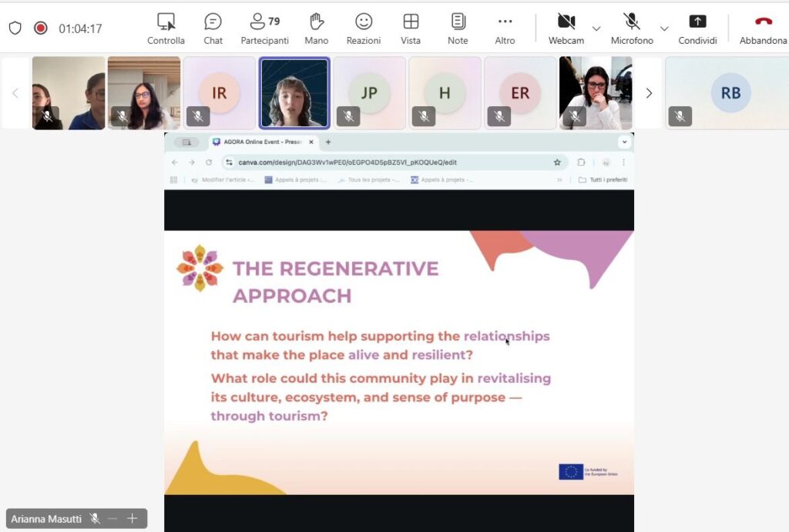Leave the meeting with Abbandona

pyautogui.click(x=763, y=28)
